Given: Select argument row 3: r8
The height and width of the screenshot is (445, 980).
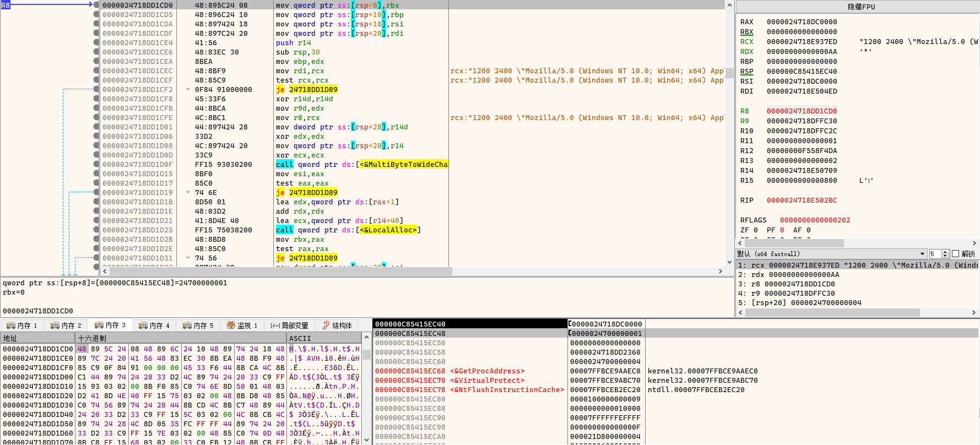Looking at the screenshot, I should tap(857, 284).
